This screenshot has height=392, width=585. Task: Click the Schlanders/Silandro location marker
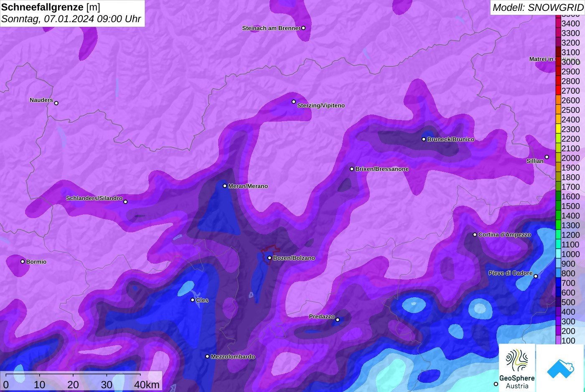coord(125,202)
